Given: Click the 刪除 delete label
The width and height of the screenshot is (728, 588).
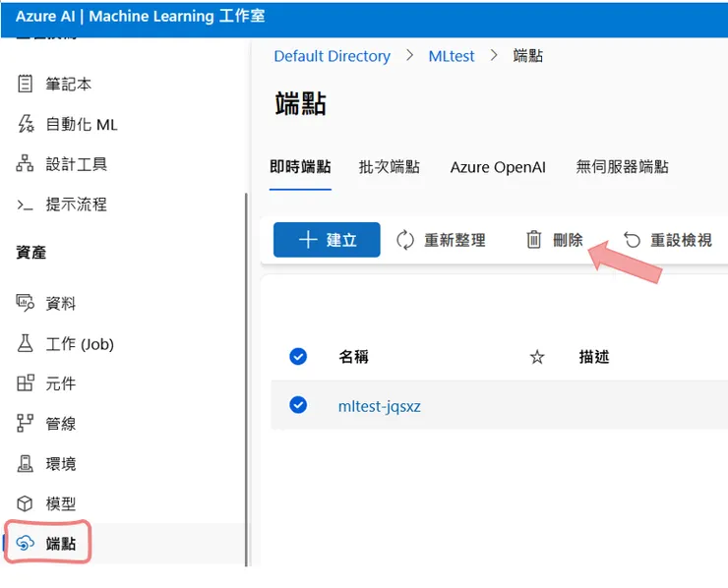Looking at the screenshot, I should [568, 240].
